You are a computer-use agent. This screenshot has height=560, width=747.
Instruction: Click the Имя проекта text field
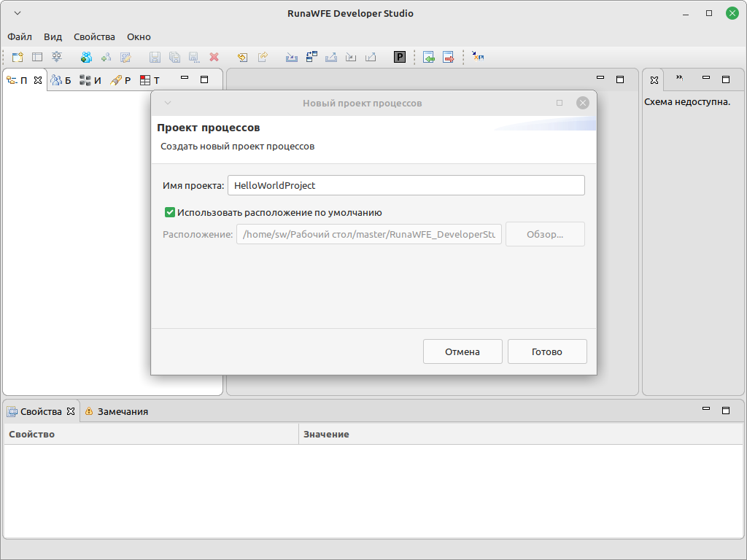406,185
